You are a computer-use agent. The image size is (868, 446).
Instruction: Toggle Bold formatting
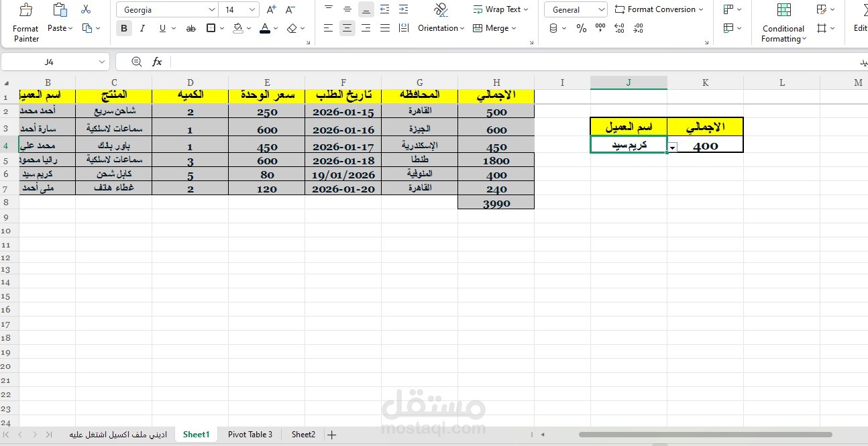(x=124, y=28)
